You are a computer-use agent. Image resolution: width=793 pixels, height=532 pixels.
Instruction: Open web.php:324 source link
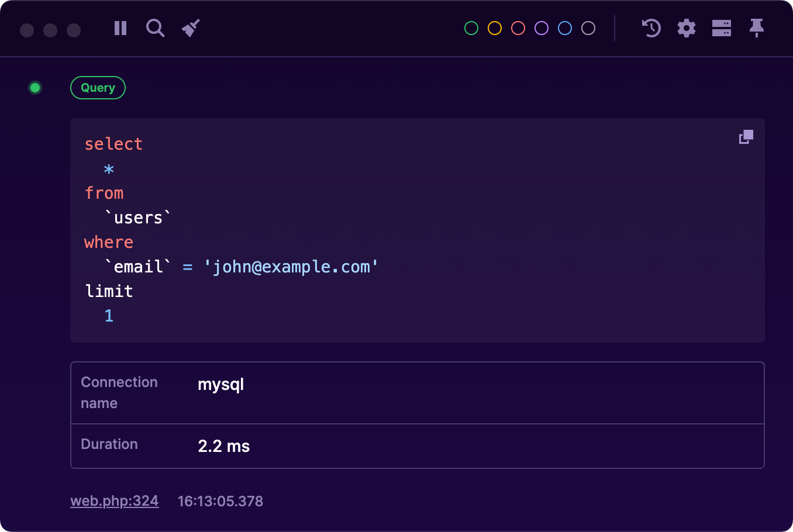(x=114, y=500)
